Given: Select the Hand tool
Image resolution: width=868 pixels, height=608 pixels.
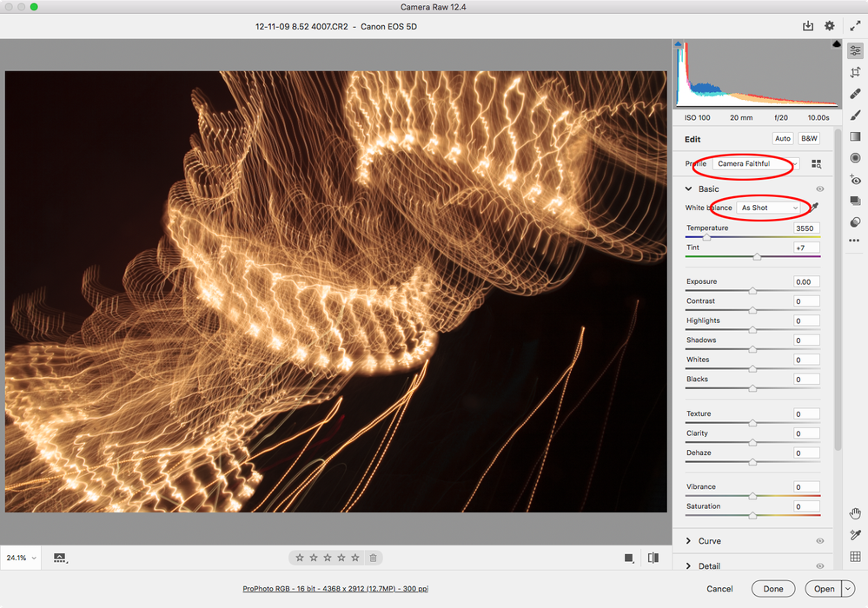Looking at the screenshot, I should click(x=855, y=513).
